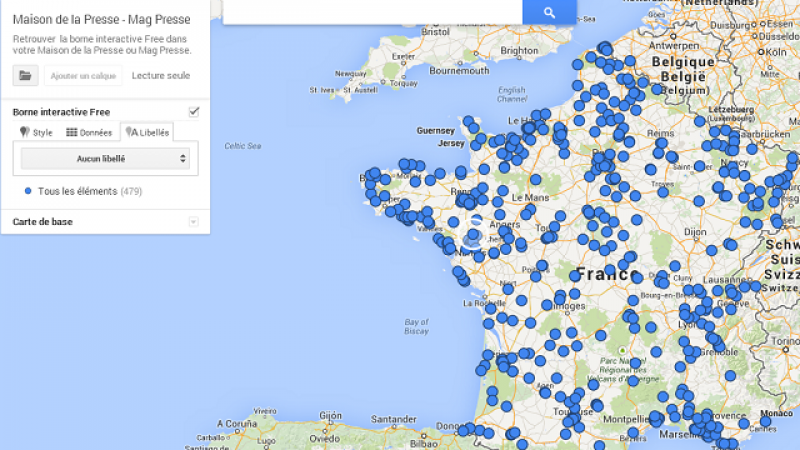800x450 pixels.
Task: Open the Aucun libellé dropdown
Action: 105,159
